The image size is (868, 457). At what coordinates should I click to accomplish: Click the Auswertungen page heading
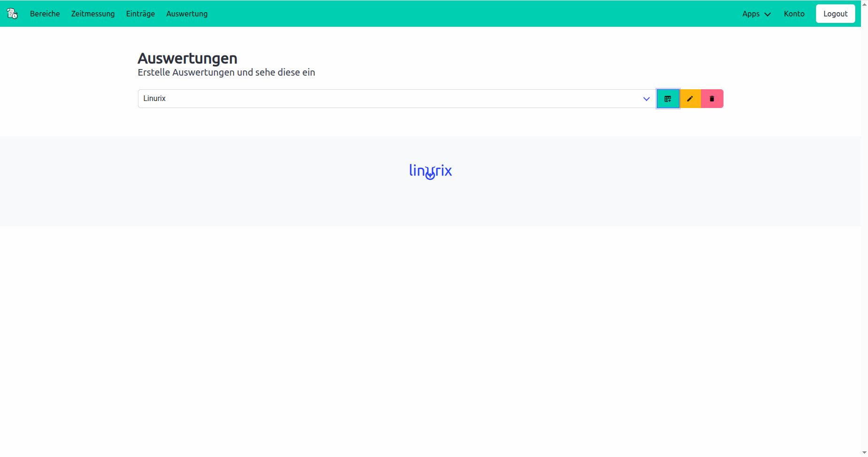[187, 58]
